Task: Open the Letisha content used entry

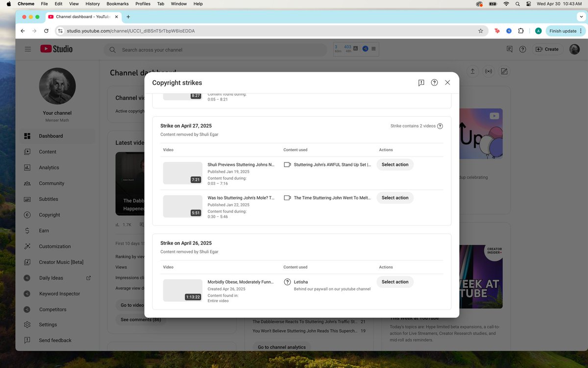Action: tap(301, 282)
